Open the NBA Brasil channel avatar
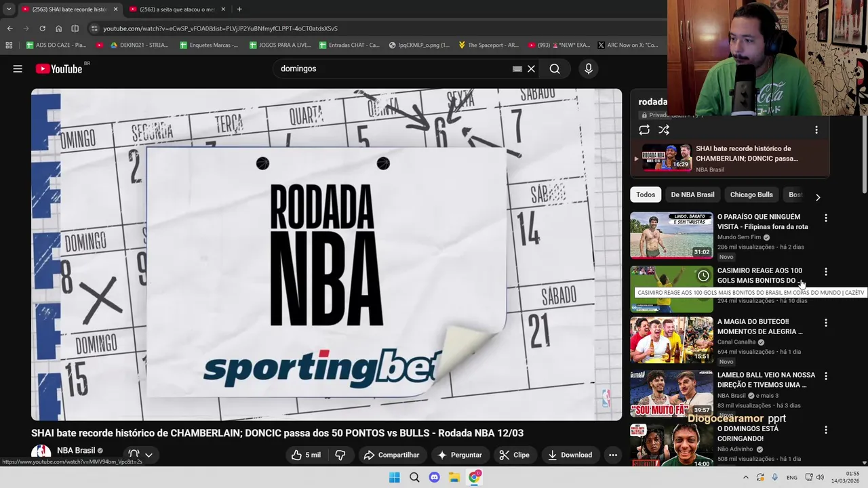 point(41,454)
